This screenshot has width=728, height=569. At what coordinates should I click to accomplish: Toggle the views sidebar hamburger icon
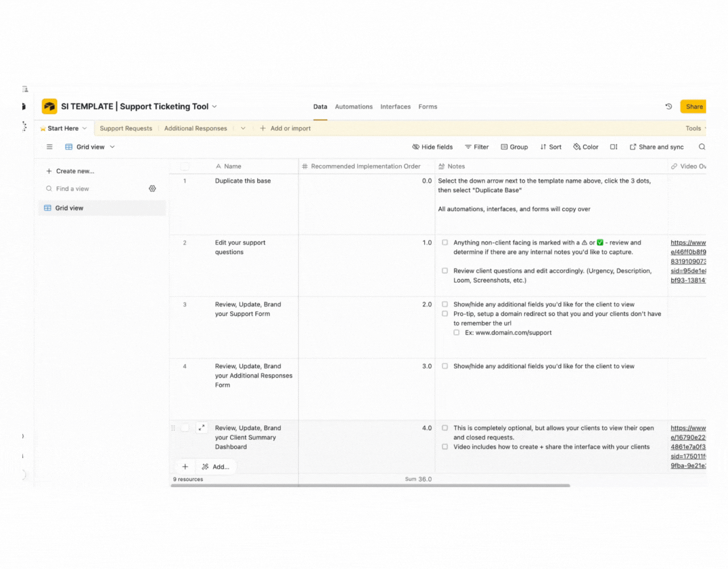click(49, 147)
